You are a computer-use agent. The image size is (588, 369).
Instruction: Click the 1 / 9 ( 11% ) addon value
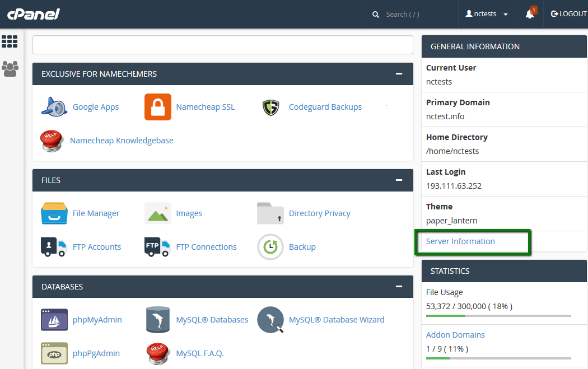tap(447, 349)
